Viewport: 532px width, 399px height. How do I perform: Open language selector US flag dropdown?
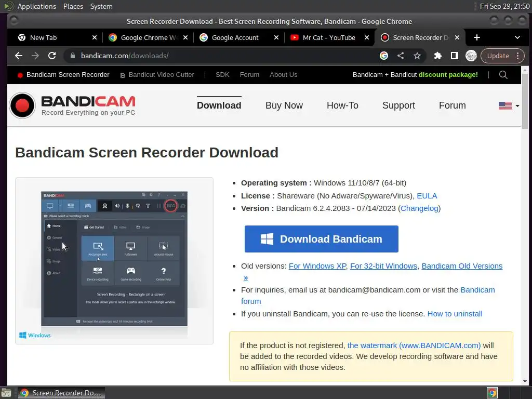[x=509, y=106]
